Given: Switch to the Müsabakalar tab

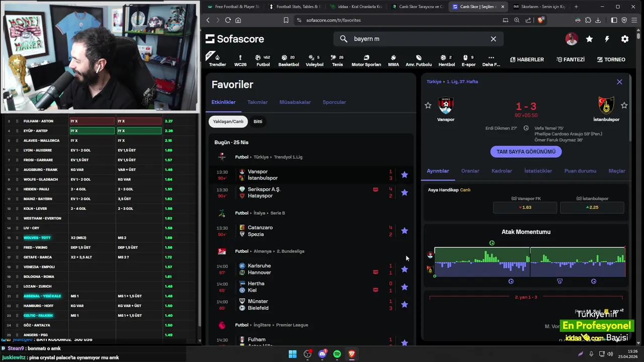Looking at the screenshot, I should pyautogui.click(x=295, y=102).
